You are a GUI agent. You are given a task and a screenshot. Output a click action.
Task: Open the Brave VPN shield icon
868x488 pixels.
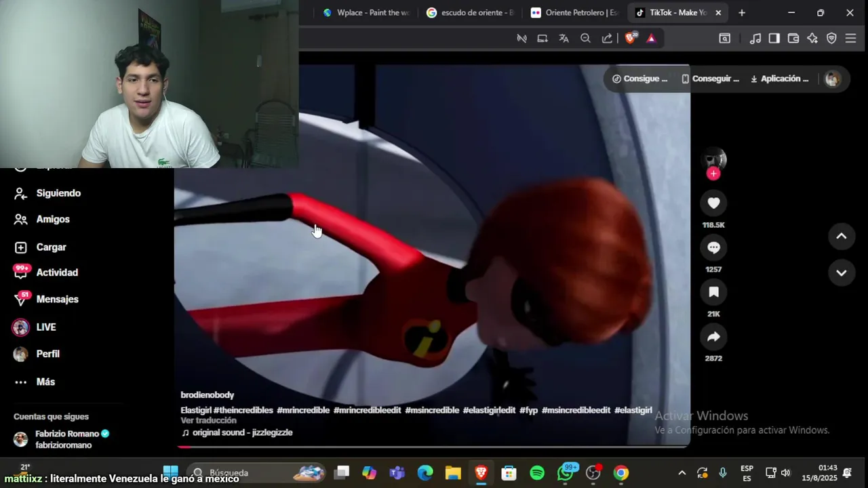point(831,39)
